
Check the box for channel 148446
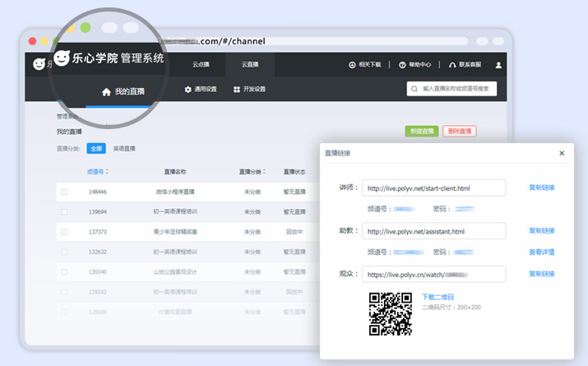[64, 192]
